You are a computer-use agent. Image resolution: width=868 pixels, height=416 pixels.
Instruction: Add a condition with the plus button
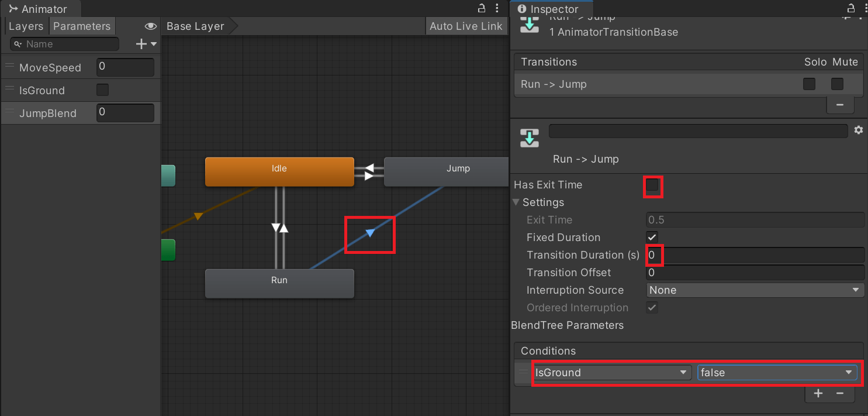point(818,393)
